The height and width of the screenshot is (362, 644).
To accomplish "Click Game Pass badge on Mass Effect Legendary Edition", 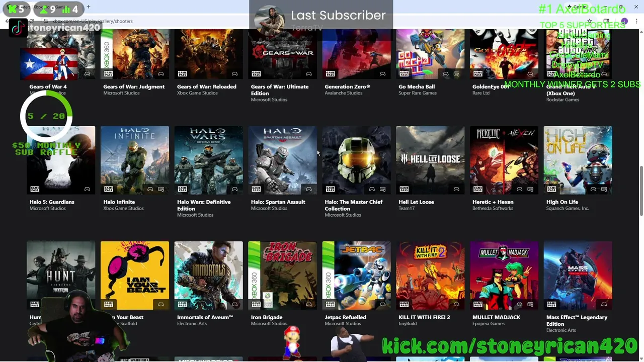I will point(552,304).
